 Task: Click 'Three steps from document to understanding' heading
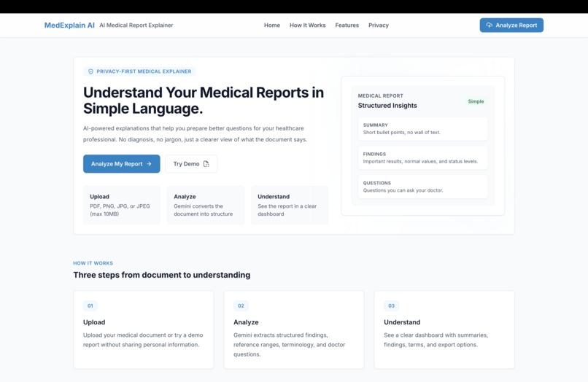point(162,275)
